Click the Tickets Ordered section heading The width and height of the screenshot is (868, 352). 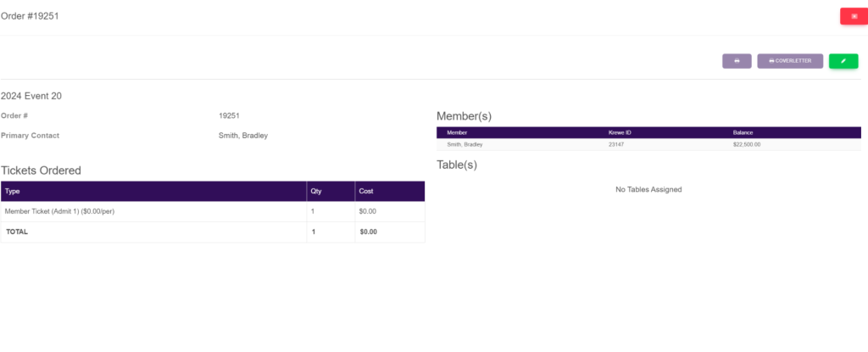coord(41,170)
